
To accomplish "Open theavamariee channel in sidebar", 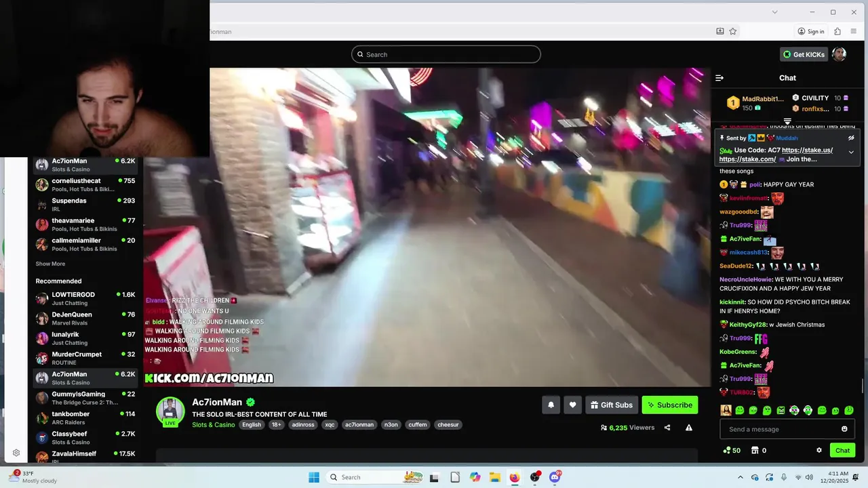I will [85, 224].
